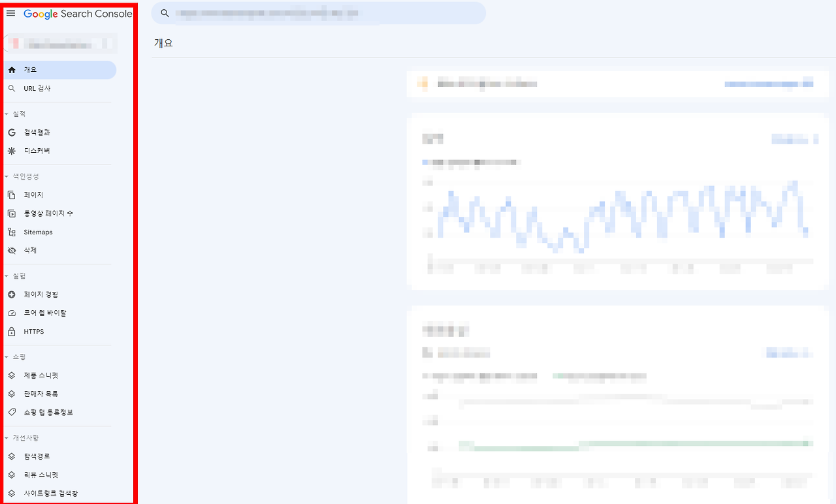Viewport: 836px width, 504px height.
Task: Select 페이지 경험 menu item
Action: [60, 294]
